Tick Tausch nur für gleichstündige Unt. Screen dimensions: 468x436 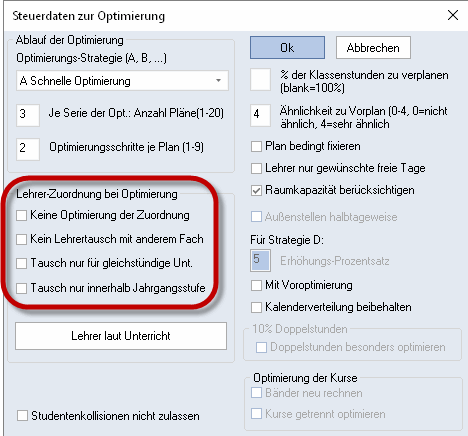pos(22,263)
